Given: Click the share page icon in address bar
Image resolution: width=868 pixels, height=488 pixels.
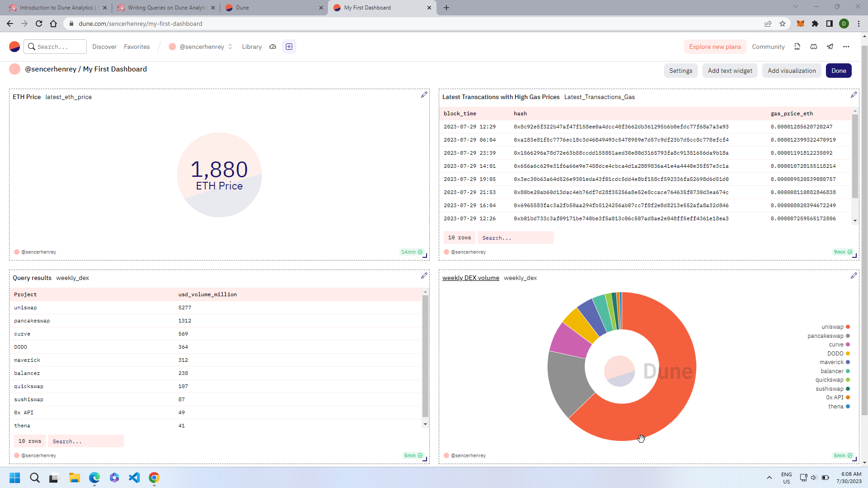Looking at the screenshot, I should pos(768,24).
